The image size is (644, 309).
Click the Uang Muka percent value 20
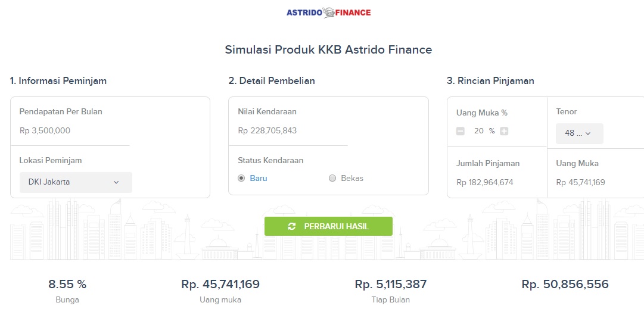[479, 132]
